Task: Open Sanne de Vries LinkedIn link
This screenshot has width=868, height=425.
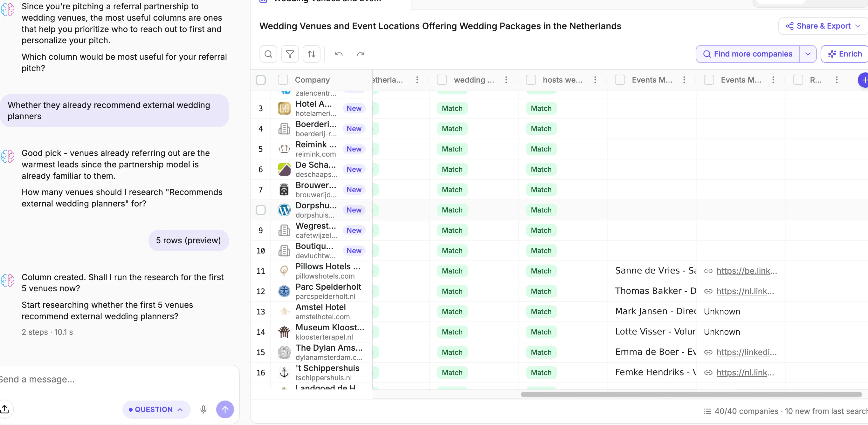Action: [x=746, y=271]
